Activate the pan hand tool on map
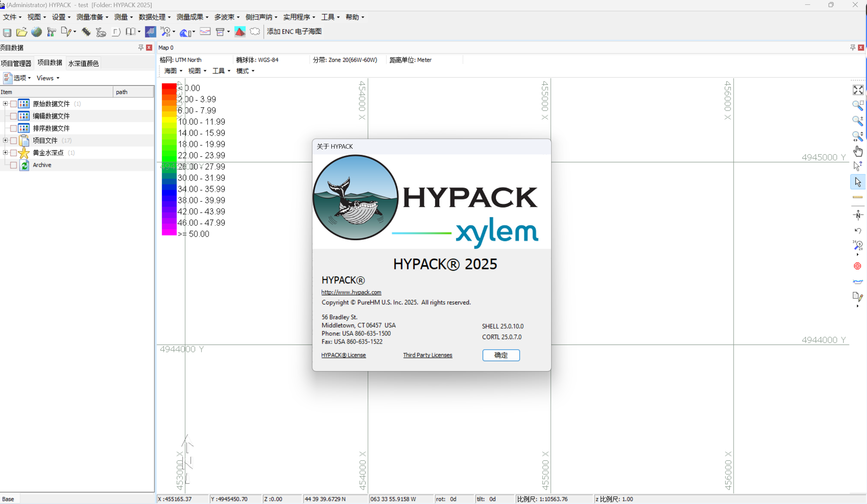The height and width of the screenshot is (504, 867). click(x=858, y=151)
